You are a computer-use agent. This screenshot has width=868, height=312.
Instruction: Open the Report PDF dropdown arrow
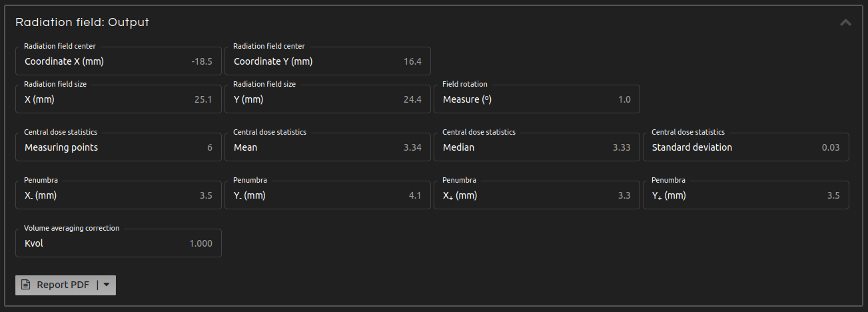pyautogui.click(x=107, y=285)
